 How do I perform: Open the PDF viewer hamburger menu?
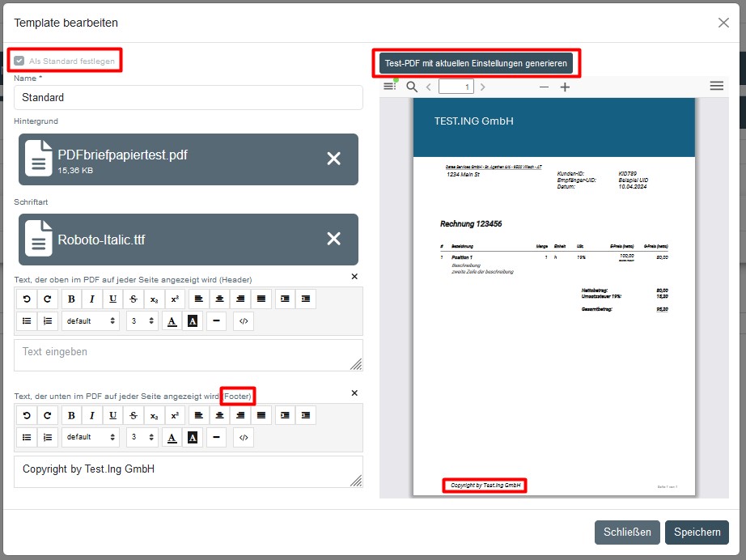coord(716,86)
